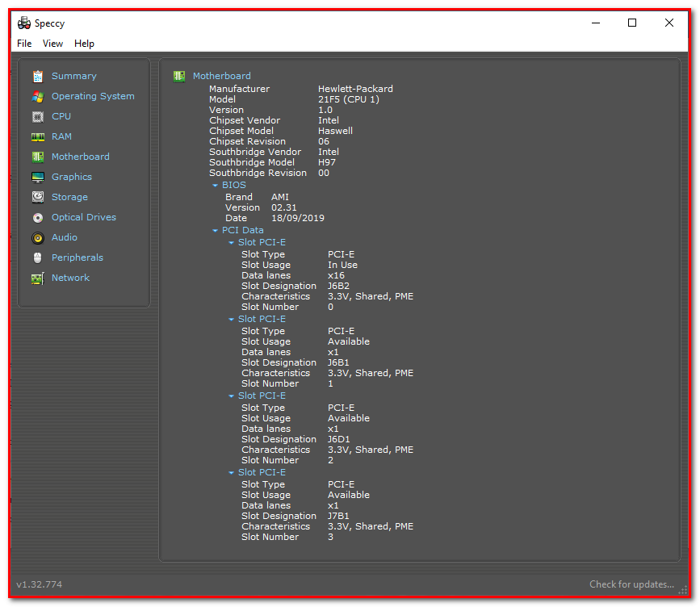Open the File menu
This screenshot has height=607, width=700.
click(x=24, y=44)
